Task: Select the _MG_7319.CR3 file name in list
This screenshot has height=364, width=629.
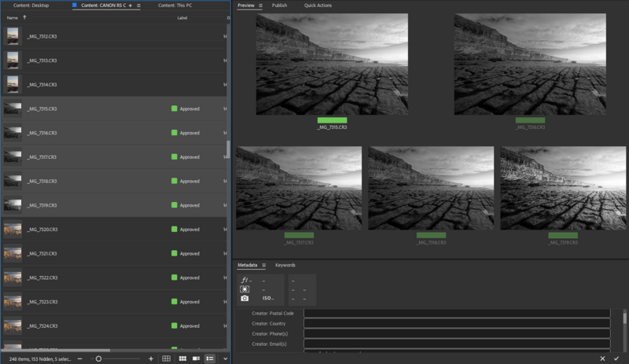Action: tap(42, 205)
